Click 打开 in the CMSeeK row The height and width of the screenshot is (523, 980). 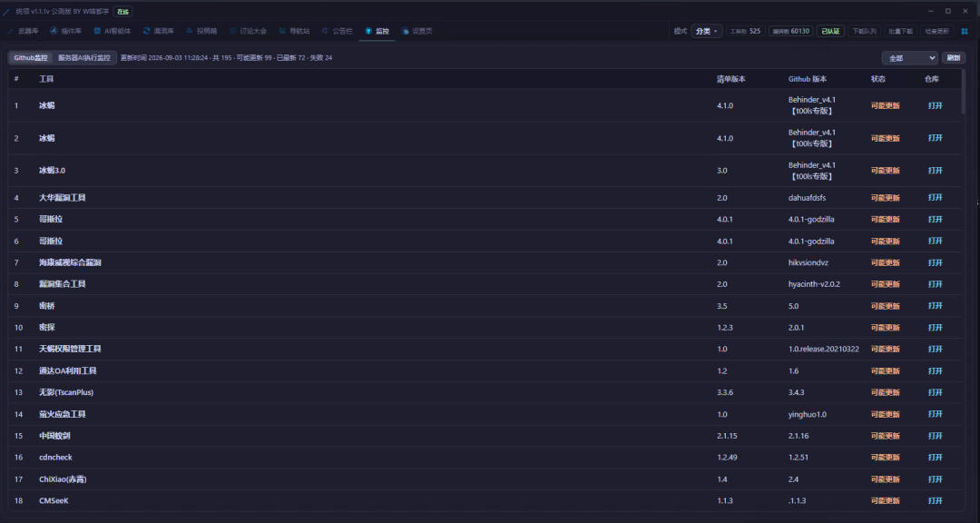tap(935, 500)
